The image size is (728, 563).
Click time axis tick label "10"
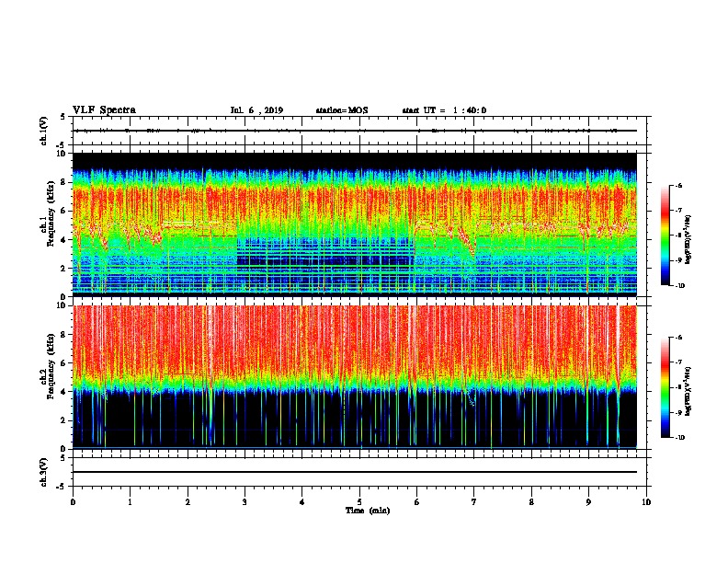click(646, 502)
